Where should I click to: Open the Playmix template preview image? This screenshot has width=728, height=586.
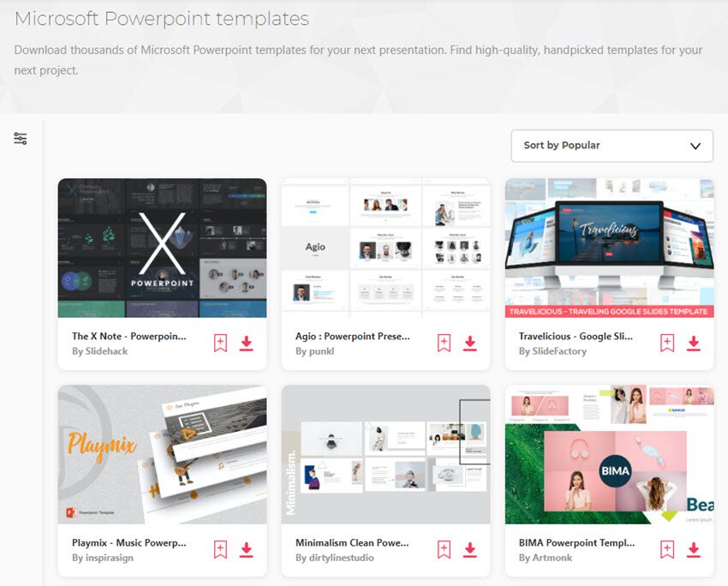[162, 454]
